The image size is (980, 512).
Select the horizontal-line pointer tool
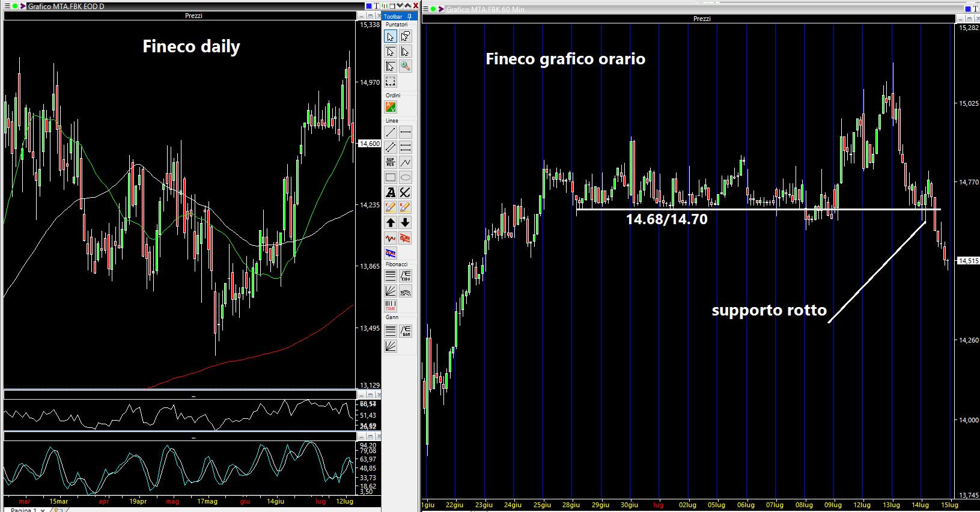click(x=391, y=52)
